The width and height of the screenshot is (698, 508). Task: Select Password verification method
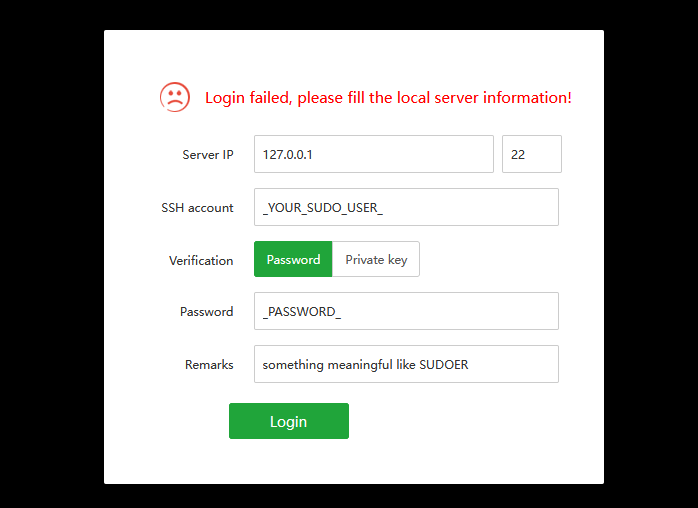coord(293,259)
